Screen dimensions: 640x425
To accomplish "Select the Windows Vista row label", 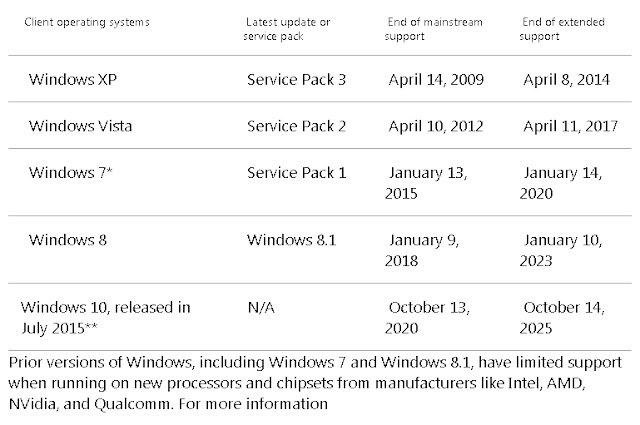I will [80, 126].
